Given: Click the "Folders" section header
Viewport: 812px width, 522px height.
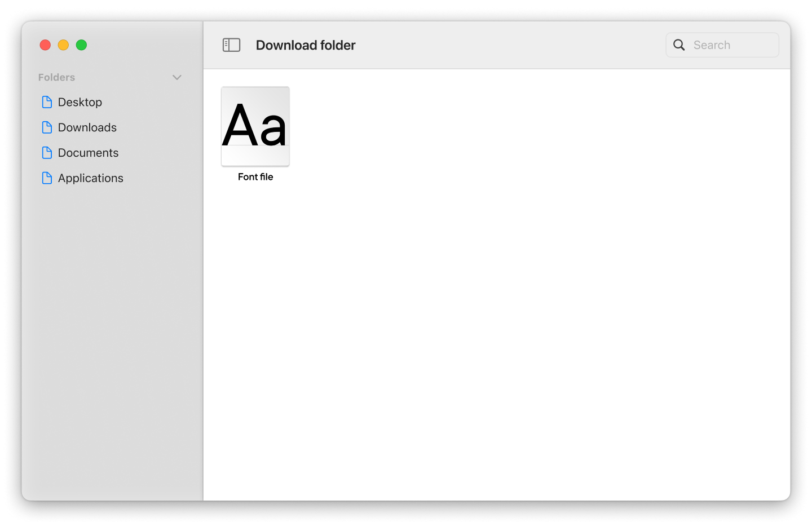Looking at the screenshot, I should tap(56, 77).
